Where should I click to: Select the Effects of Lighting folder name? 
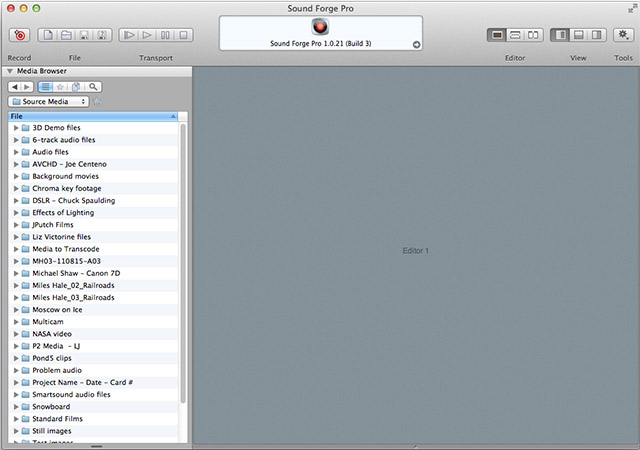pyautogui.click(x=63, y=213)
